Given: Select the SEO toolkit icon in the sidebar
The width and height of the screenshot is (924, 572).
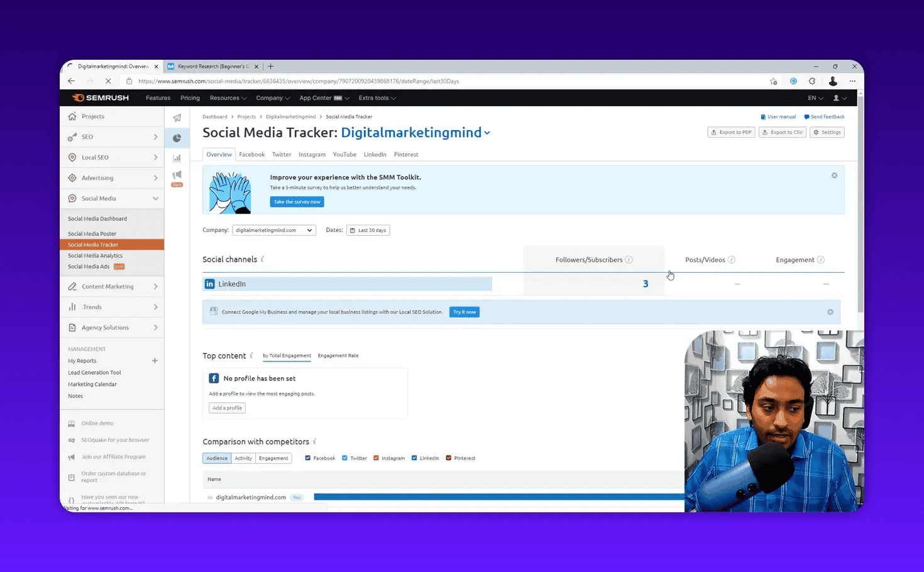Looking at the screenshot, I should (x=73, y=136).
